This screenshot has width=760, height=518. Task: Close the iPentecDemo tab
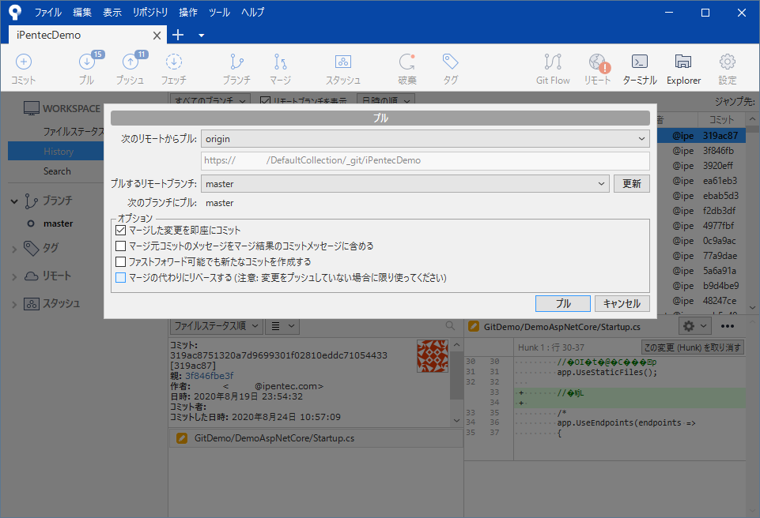[x=157, y=35]
